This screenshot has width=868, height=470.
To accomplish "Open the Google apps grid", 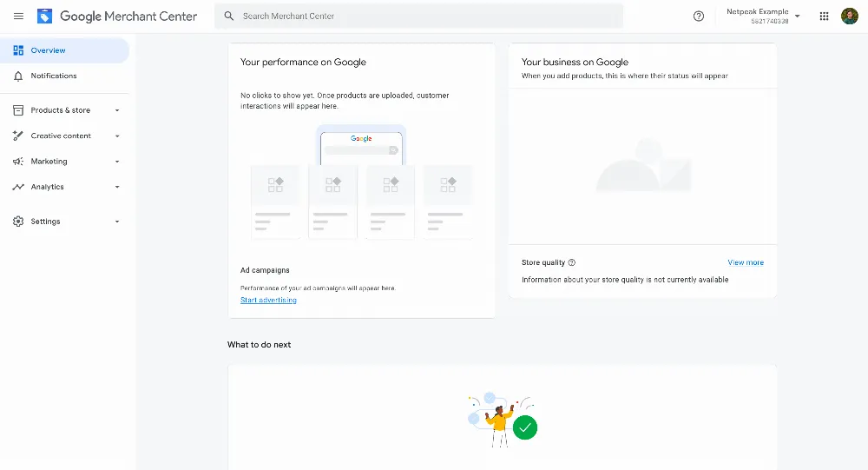I will [x=824, y=17].
